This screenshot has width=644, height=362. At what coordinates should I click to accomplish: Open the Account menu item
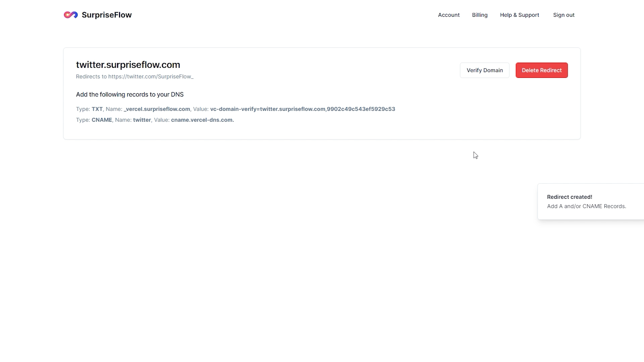449,15
